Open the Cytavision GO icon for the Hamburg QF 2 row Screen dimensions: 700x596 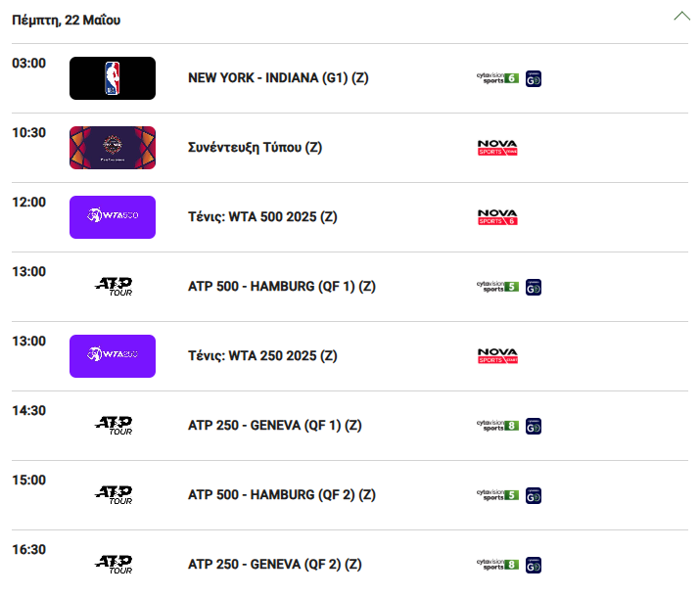(533, 495)
